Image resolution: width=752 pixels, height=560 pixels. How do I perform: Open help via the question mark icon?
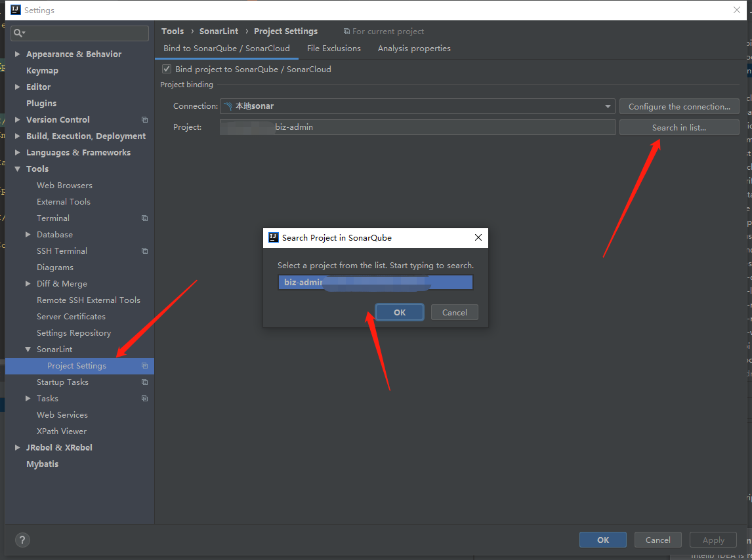[22, 540]
